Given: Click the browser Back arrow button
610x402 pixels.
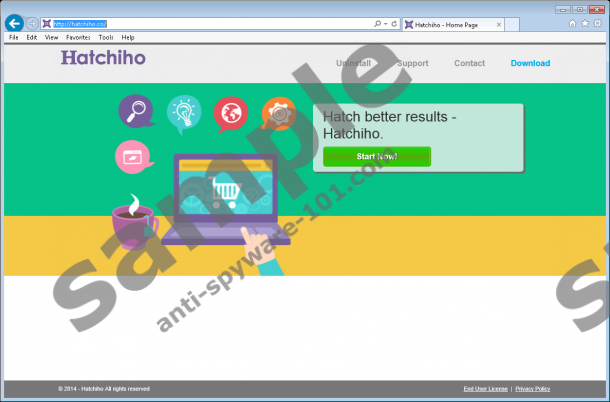Looking at the screenshot, I should [x=14, y=22].
